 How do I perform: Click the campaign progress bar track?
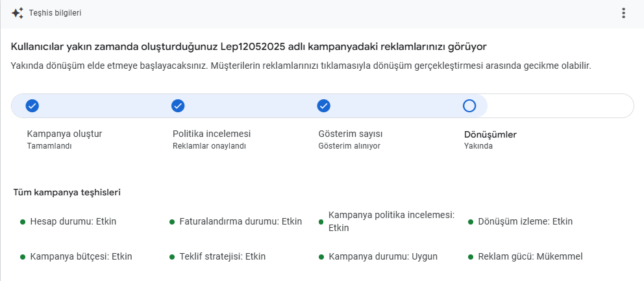pos(323,106)
